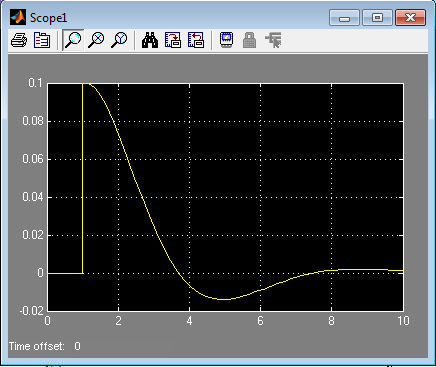Restore saved axes settings icon
This screenshot has height=367, width=436.
click(196, 40)
